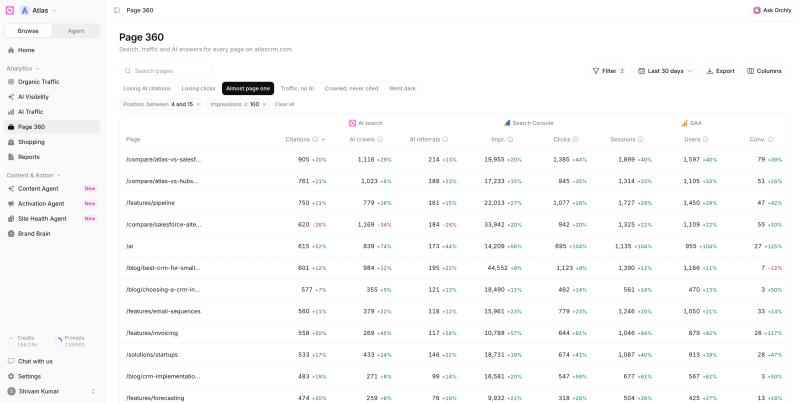Open Activation Agent in the sidebar
The image size is (800, 403).
[x=53, y=204]
